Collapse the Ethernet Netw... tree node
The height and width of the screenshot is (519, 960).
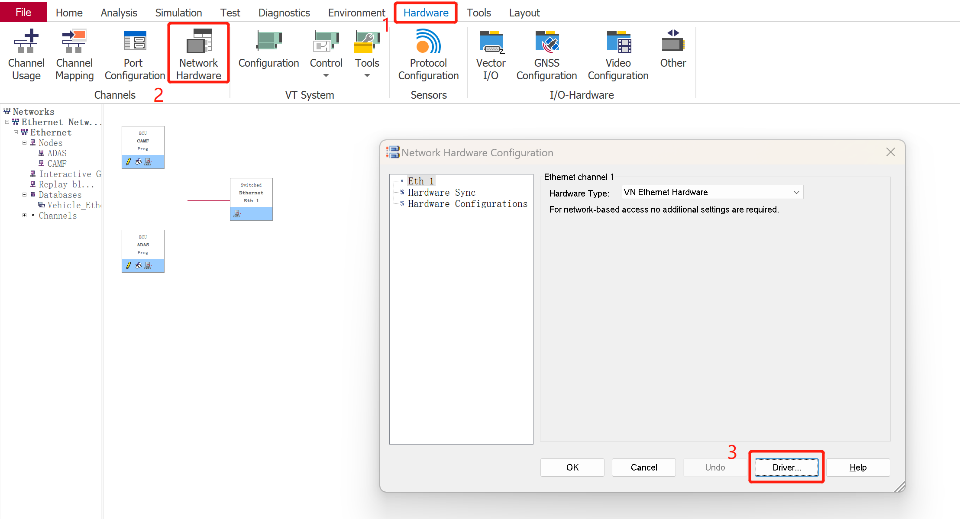[7, 122]
